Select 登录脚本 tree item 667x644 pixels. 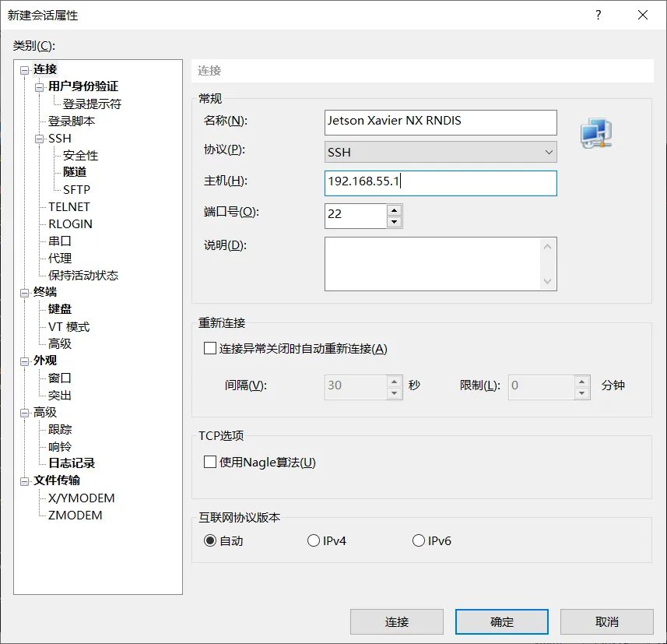click(x=72, y=121)
